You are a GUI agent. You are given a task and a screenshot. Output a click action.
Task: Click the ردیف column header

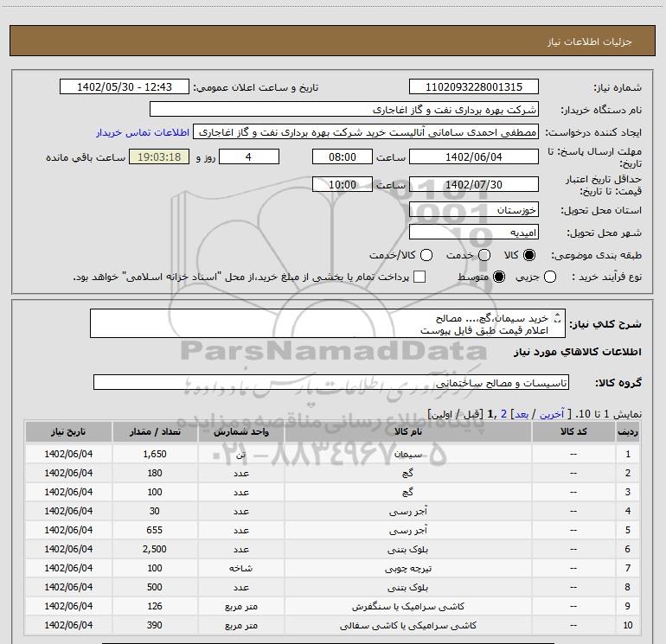pyautogui.click(x=628, y=431)
